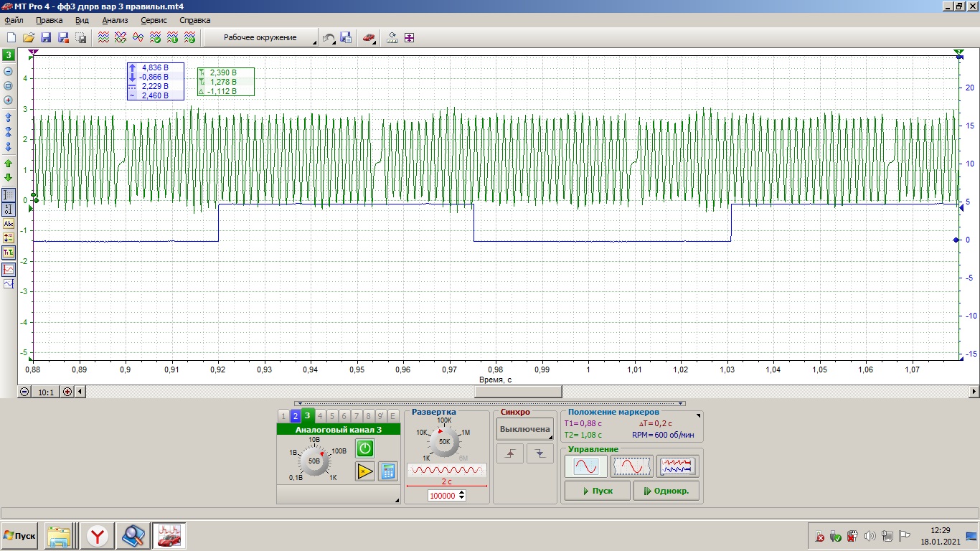Collapse the control panel via the dotted arrow bar
Viewport: 980px width, 551px height.
pos(490,403)
